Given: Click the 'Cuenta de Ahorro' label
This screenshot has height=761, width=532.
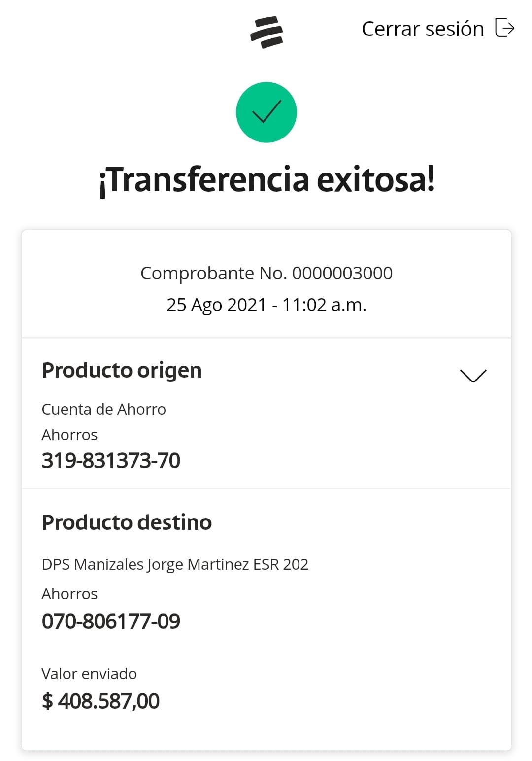Looking at the screenshot, I should pyautogui.click(x=103, y=409).
